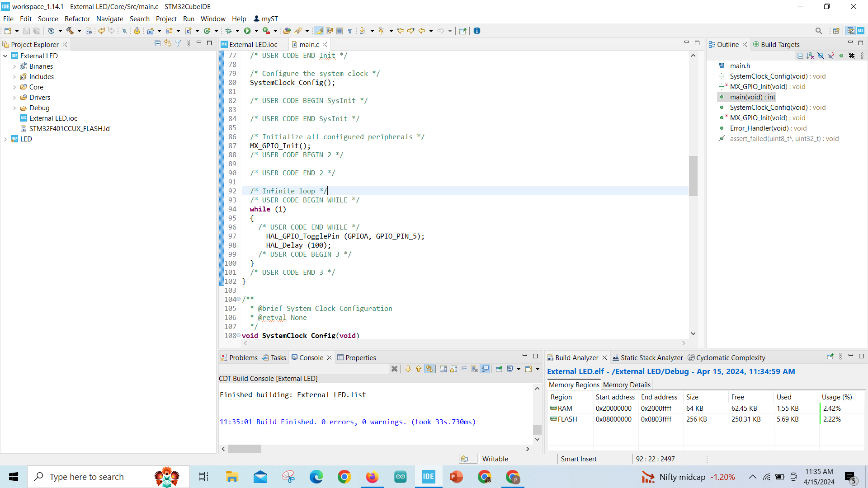Click the myST login button

[x=266, y=19]
